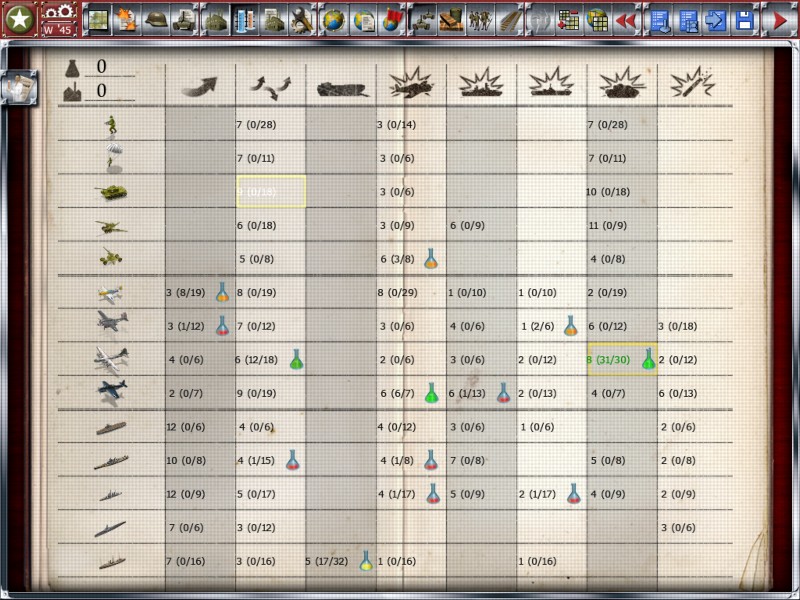Screen dimensions: 800x600
Task: Click the flask beside 1 (2/6)
Action: click(570, 325)
